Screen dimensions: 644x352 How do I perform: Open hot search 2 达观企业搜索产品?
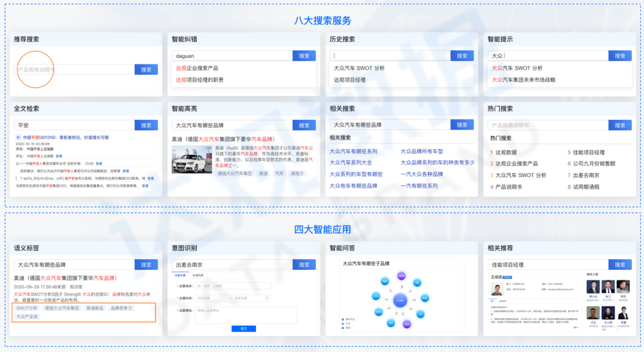(514, 164)
